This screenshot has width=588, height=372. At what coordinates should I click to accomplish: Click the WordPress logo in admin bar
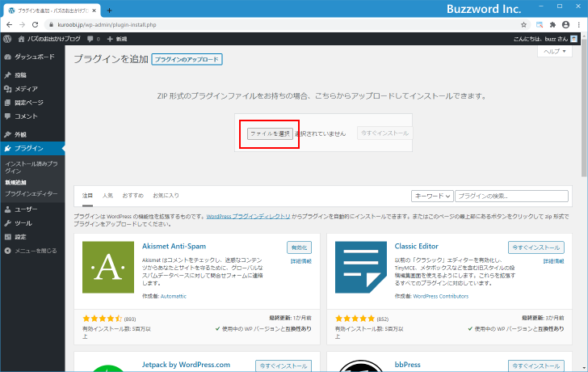[x=7, y=39]
